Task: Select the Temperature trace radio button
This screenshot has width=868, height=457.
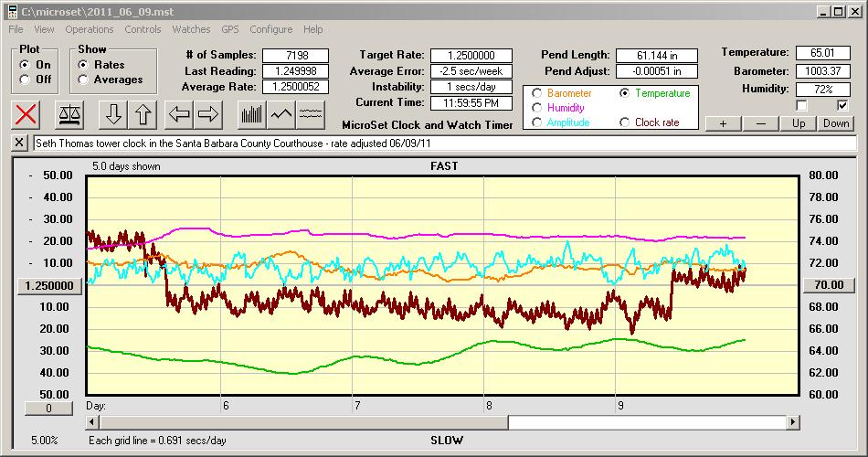Action: click(x=624, y=93)
